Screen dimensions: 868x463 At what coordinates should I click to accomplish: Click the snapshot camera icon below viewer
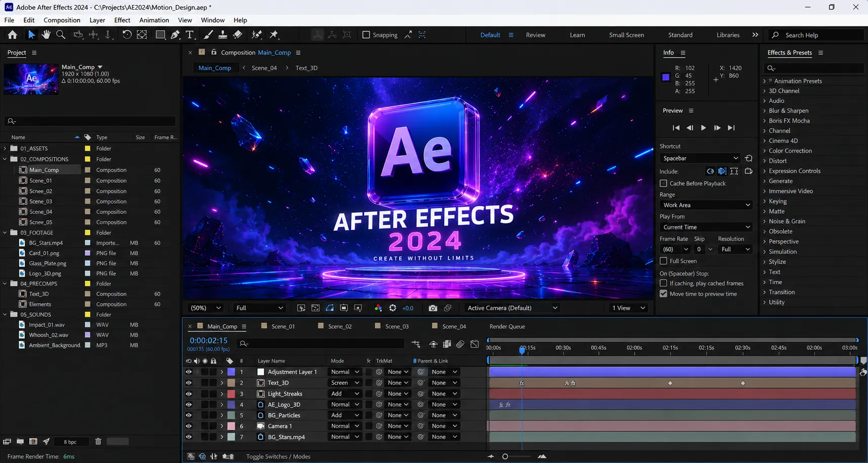point(433,308)
